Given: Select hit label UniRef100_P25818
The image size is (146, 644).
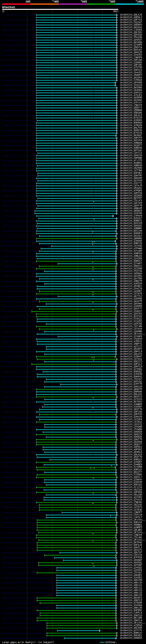Looking at the screenshot, I should 131,80.
